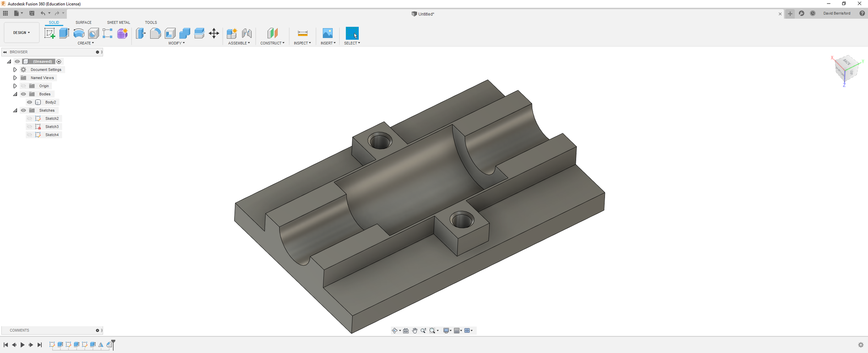Open the SHEET METAL tab
This screenshot has width=868, height=353.
(x=119, y=22)
